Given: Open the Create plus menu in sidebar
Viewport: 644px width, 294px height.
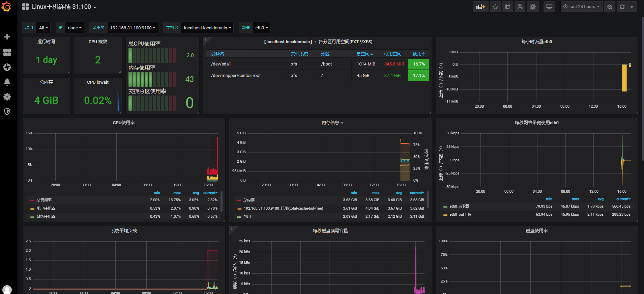Looking at the screenshot, I should 7,36.
